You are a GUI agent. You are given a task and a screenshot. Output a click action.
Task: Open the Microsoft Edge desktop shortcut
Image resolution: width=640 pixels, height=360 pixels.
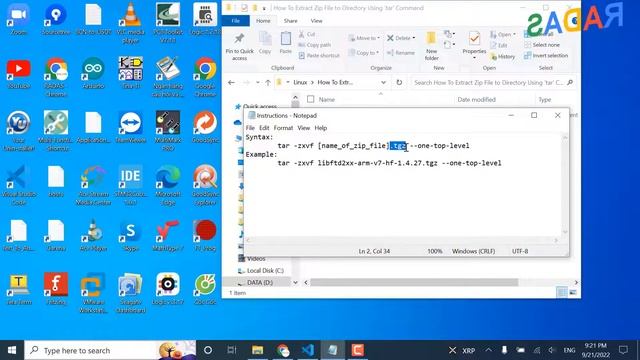click(168, 185)
